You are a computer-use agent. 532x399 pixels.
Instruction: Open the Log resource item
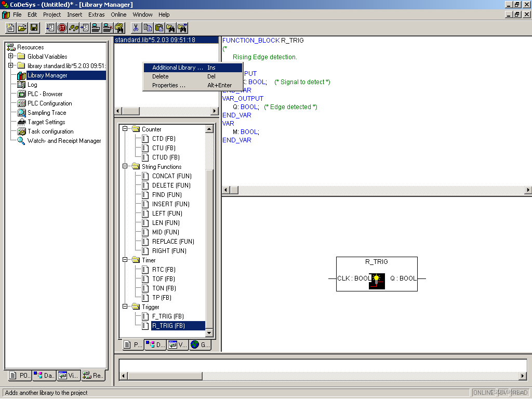point(32,85)
